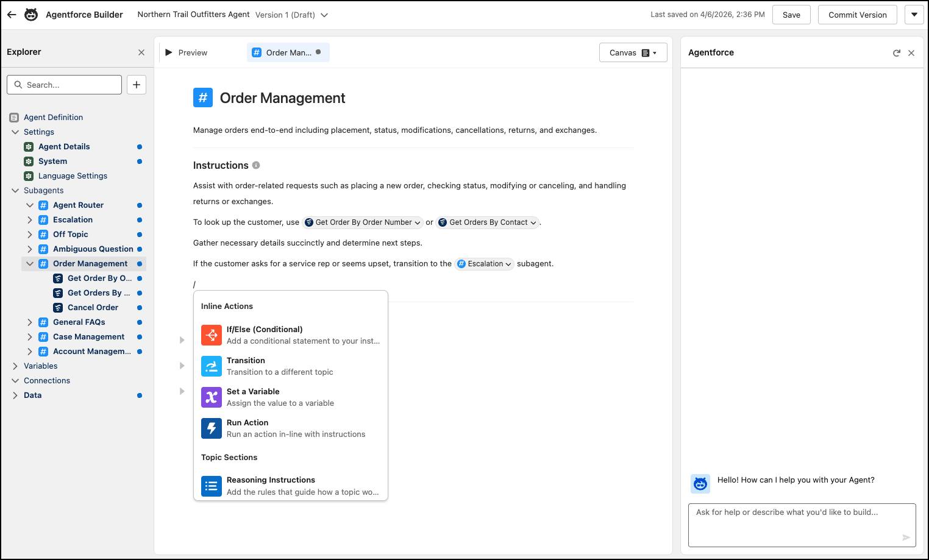
Task: Switch to the Order Man... tab
Action: pyautogui.click(x=288, y=52)
